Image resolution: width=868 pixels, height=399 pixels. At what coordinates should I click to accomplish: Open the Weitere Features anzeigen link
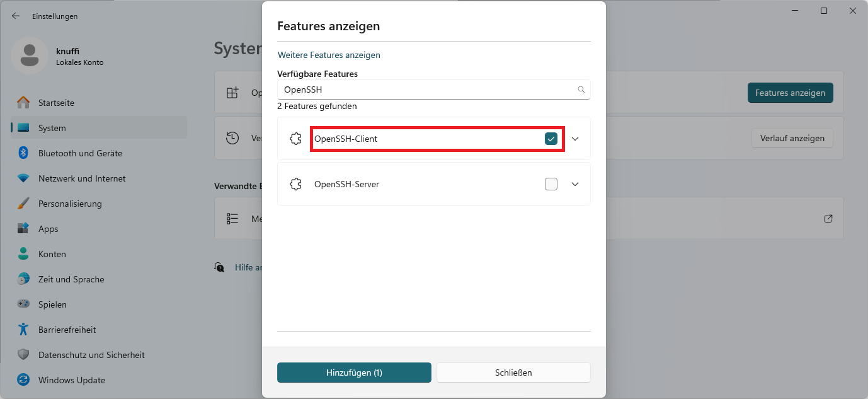[x=328, y=55]
